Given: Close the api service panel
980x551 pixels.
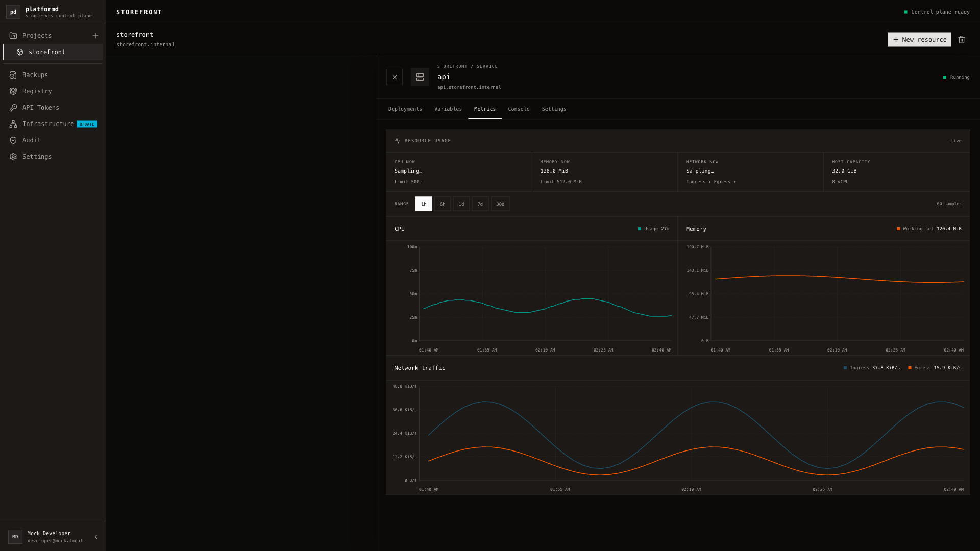Looking at the screenshot, I should pyautogui.click(x=395, y=77).
